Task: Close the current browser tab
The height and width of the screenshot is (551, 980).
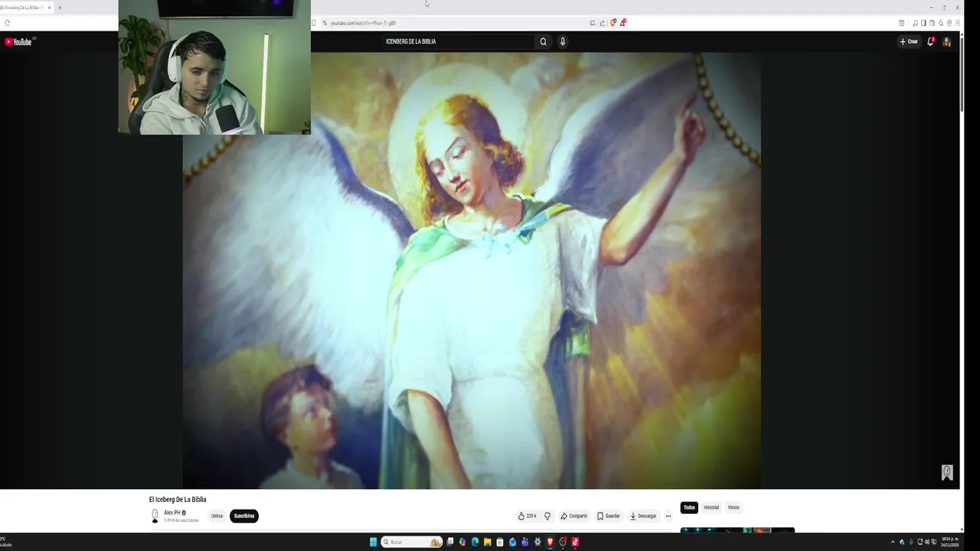Action: (x=49, y=8)
